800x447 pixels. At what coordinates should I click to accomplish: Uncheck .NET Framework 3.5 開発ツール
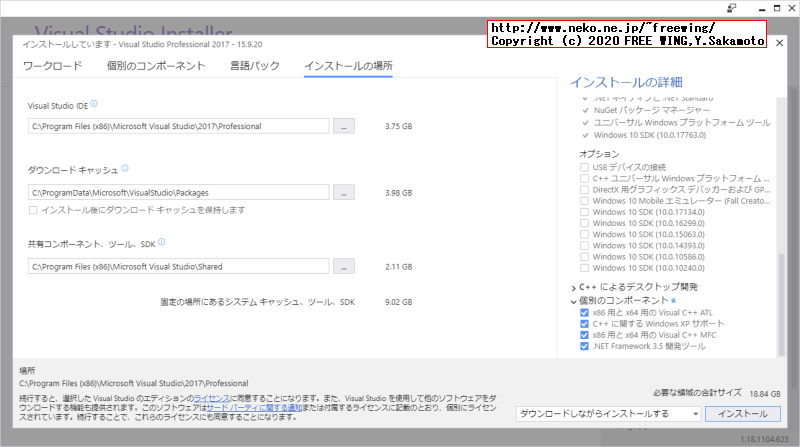click(x=584, y=346)
